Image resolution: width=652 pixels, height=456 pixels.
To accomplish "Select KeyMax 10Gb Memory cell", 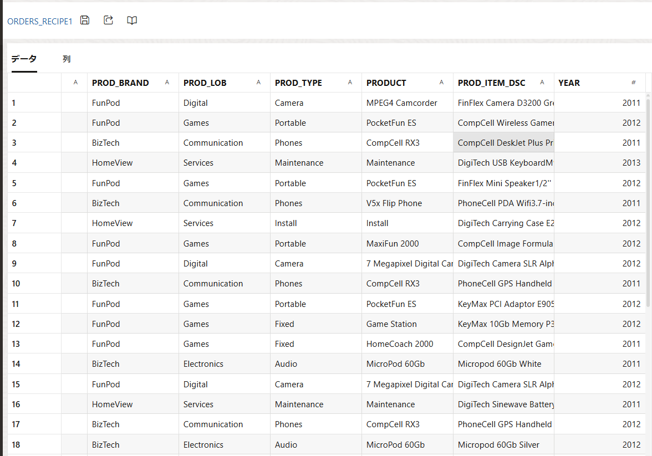I will point(504,323).
